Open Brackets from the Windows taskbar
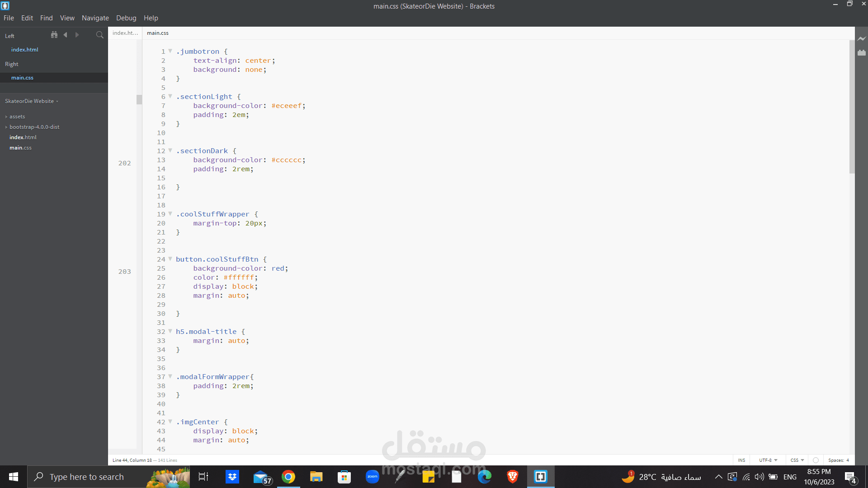This screenshot has height=488, width=868. [x=541, y=477]
